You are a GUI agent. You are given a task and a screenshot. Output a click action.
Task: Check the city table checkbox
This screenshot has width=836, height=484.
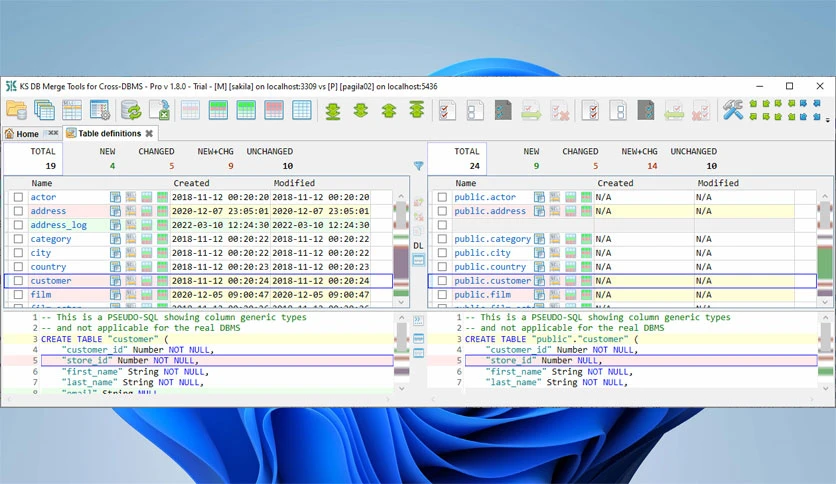18,253
